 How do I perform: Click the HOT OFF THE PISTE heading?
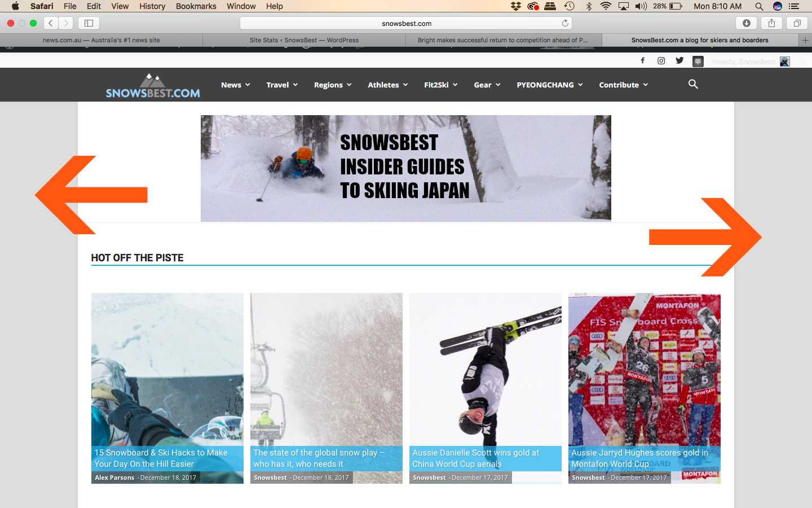coord(137,258)
